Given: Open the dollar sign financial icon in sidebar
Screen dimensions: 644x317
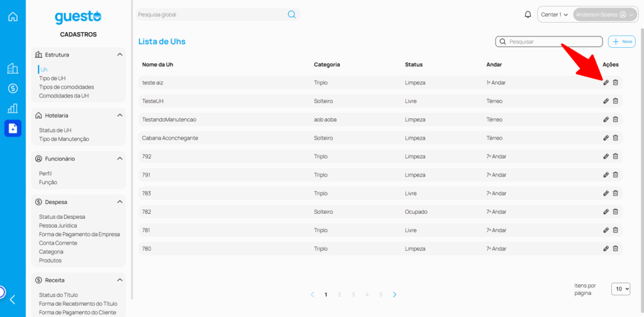Looking at the screenshot, I should click(13, 89).
